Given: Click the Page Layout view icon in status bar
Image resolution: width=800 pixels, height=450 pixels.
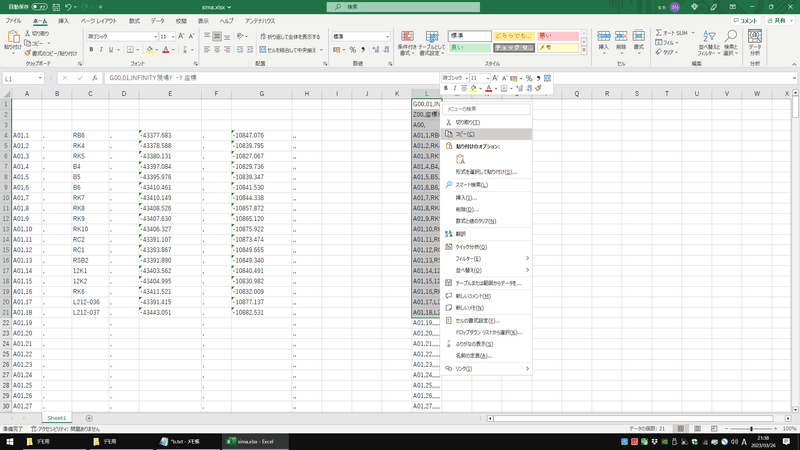Looking at the screenshot, I should 697,429.
